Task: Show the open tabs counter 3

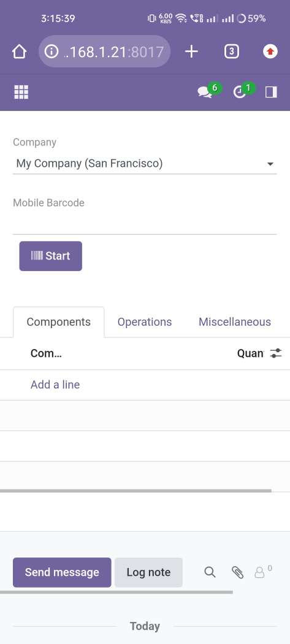Action: pyautogui.click(x=232, y=52)
